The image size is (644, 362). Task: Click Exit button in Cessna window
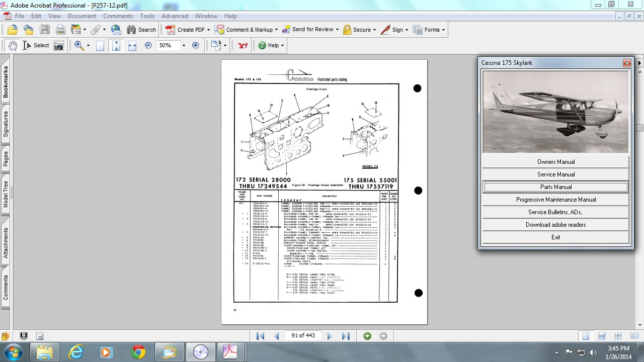[556, 237]
